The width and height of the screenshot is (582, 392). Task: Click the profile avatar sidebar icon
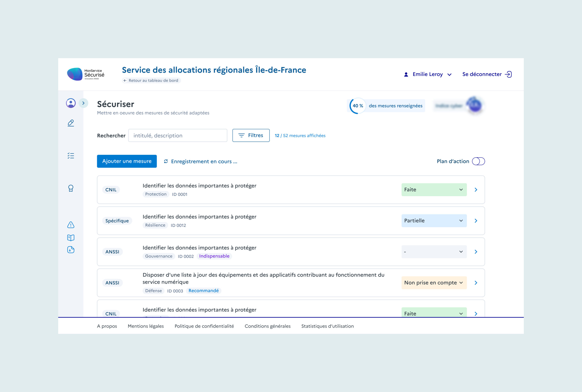pos(71,103)
